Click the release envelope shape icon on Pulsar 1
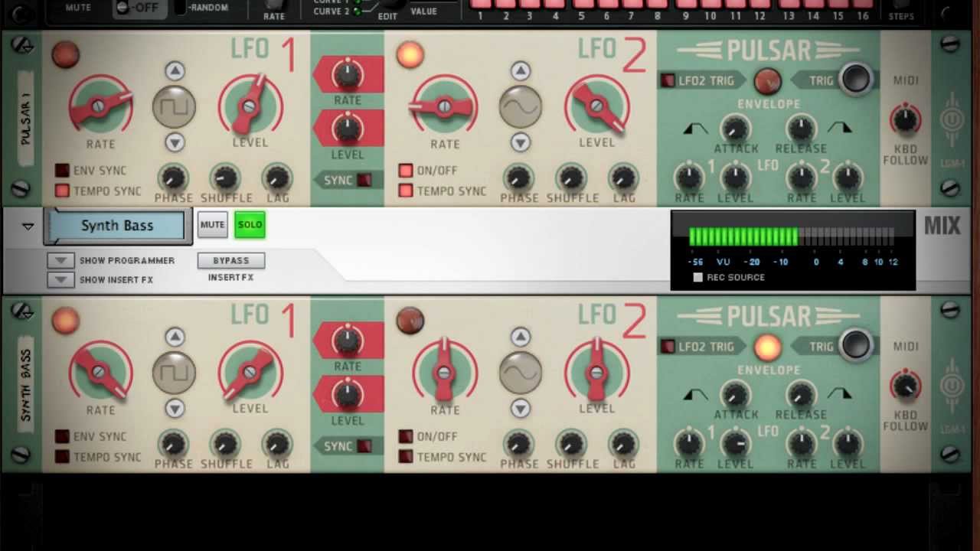Screen dimensions: 980x551 click(x=839, y=128)
